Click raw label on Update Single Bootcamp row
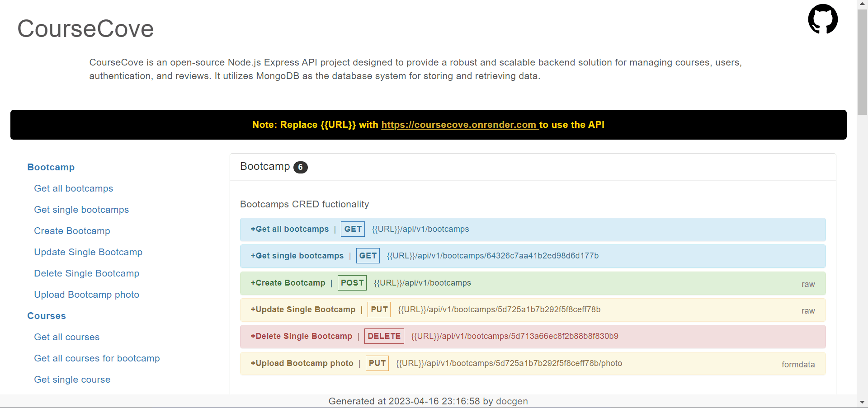This screenshot has width=868, height=408. (808, 311)
